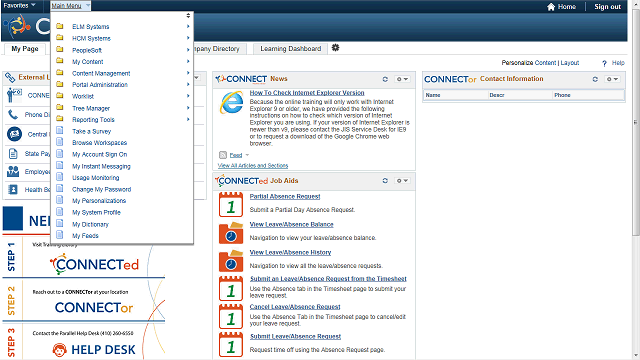This screenshot has width=640, height=360.
Task: Click Tree Manager folder icon
Action: click(x=60, y=107)
